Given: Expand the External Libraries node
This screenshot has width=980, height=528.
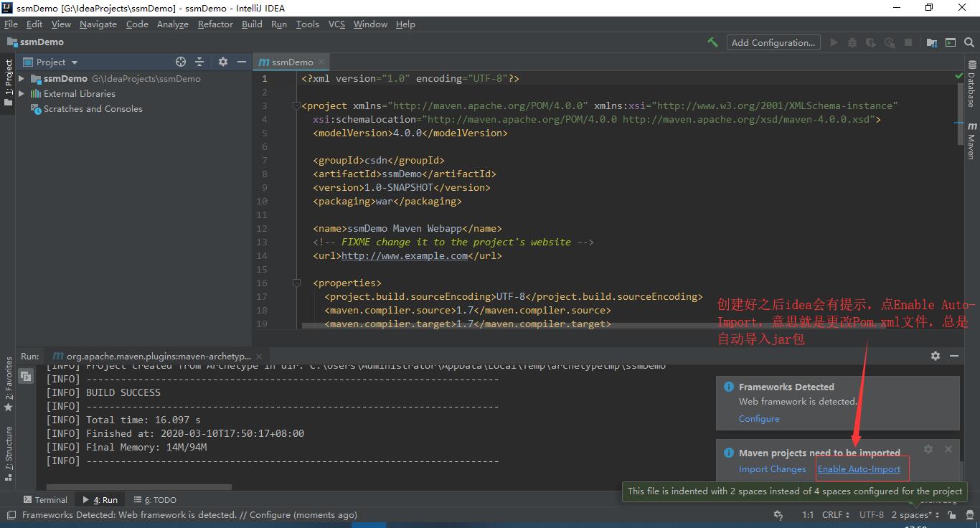Looking at the screenshot, I should [22, 93].
